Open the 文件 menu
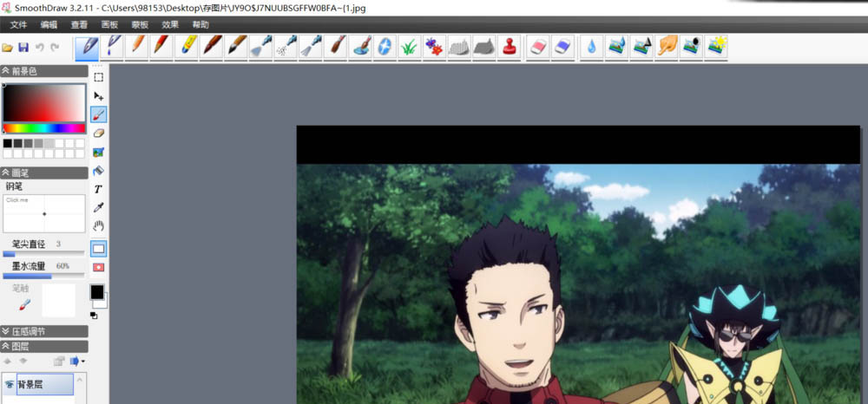Viewport: 868px width, 404px height. 18,24
